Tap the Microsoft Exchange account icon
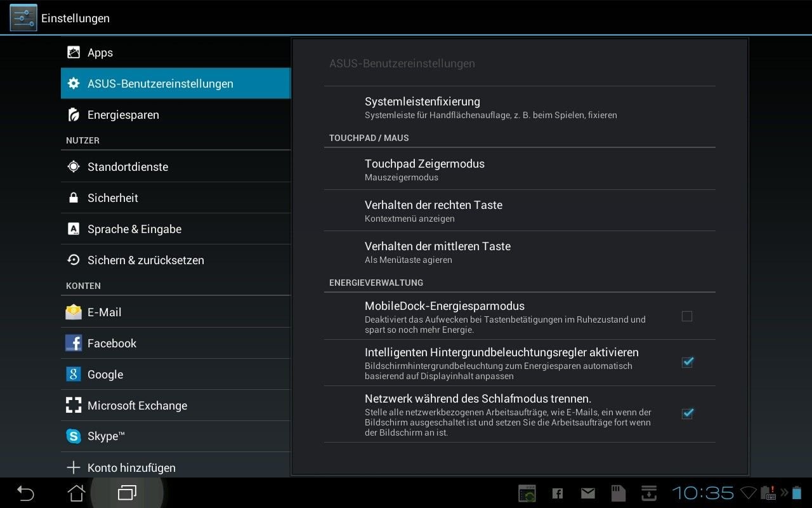 point(74,405)
